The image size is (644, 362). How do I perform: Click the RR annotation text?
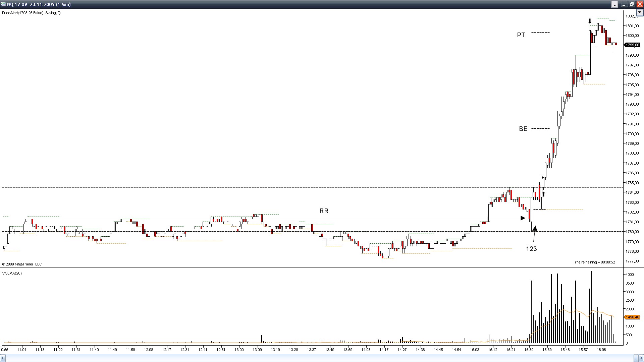click(324, 211)
